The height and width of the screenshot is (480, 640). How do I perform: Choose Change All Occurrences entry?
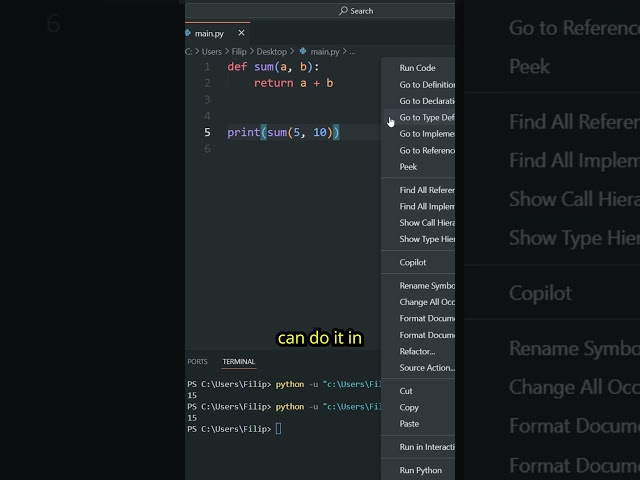click(418, 302)
